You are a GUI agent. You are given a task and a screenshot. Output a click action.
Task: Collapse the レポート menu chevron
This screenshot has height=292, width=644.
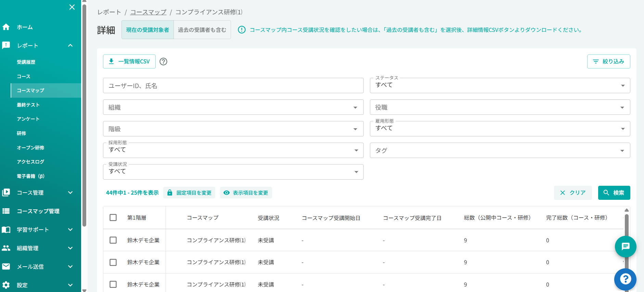tap(70, 45)
